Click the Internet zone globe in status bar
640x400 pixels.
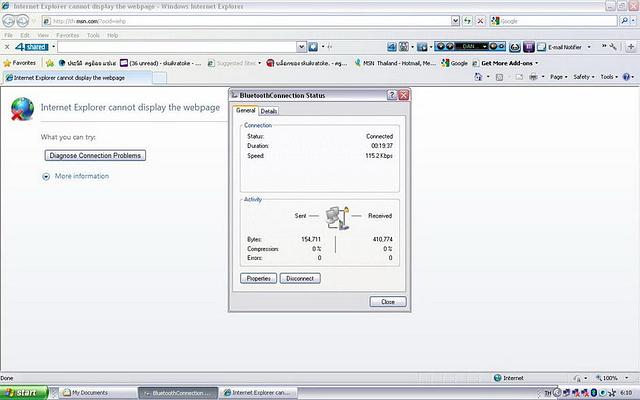click(x=498, y=378)
